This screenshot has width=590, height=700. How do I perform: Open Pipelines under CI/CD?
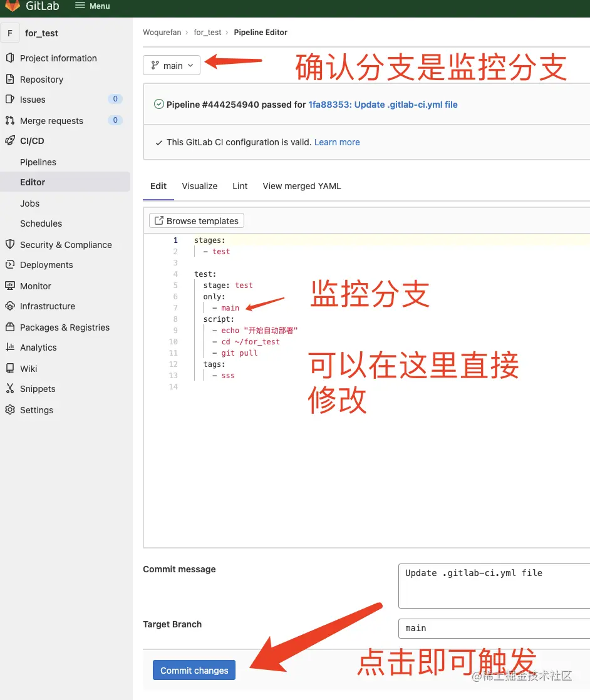(x=38, y=162)
